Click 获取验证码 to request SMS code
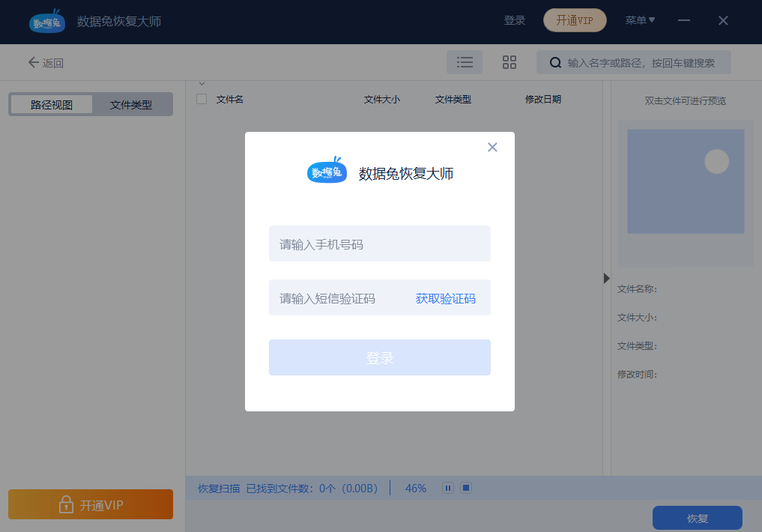Image resolution: width=762 pixels, height=532 pixels. 446,297
